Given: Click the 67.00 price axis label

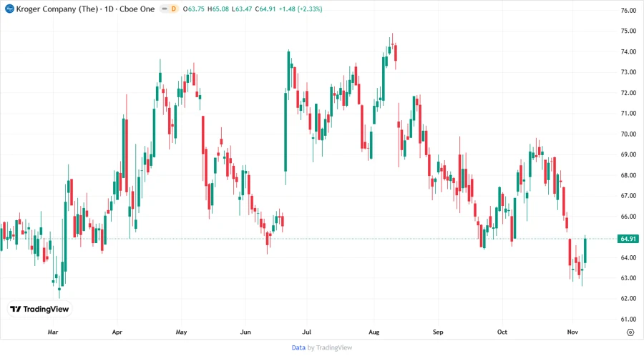Looking at the screenshot, I should 628,196.
